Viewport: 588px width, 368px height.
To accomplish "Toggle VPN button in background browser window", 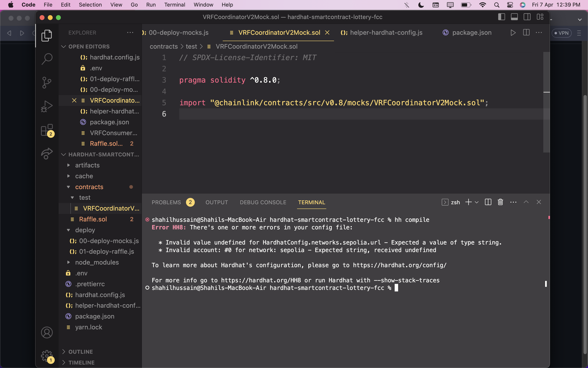I will 561,33.
